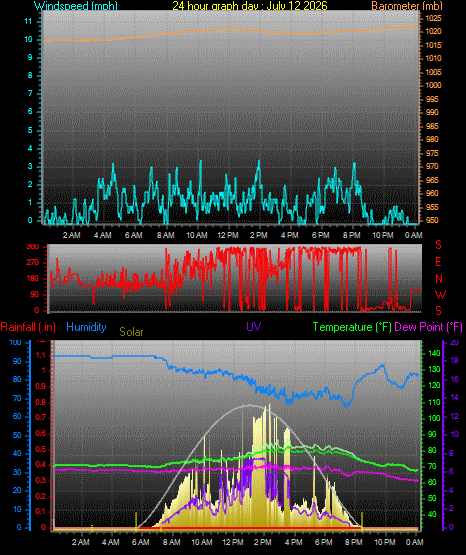
Task: Click the 50 humidity axis value
Action: [x=17, y=435]
